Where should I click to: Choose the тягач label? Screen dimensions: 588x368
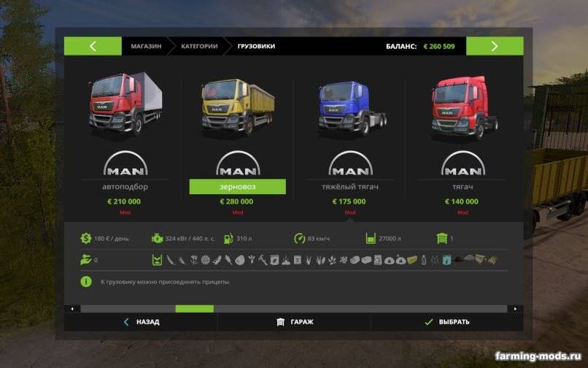463,187
